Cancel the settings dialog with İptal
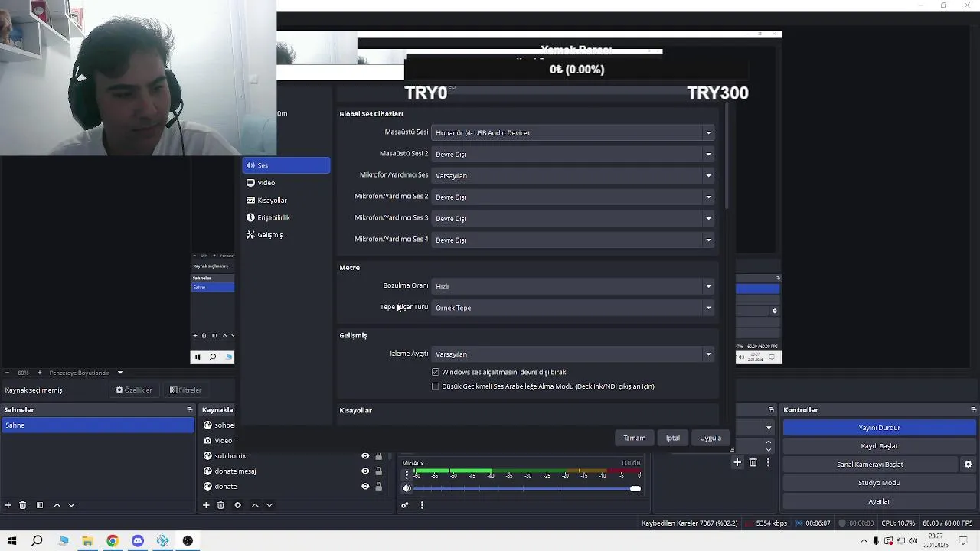 click(x=672, y=438)
